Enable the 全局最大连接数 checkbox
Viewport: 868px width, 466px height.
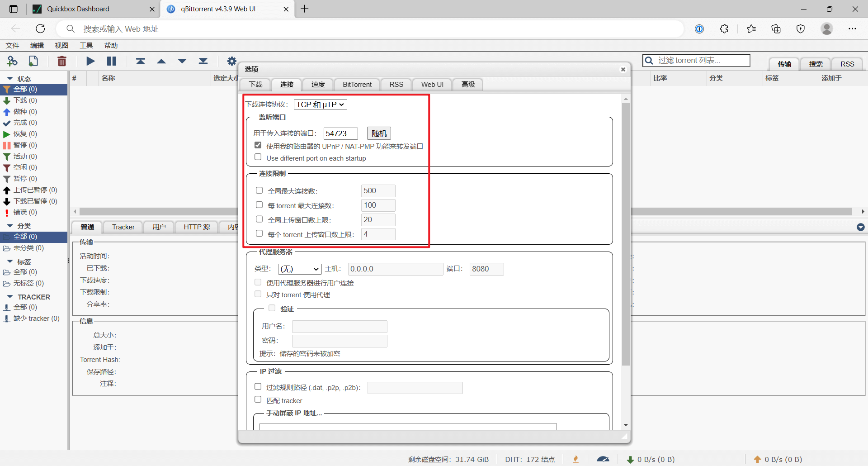(x=259, y=190)
